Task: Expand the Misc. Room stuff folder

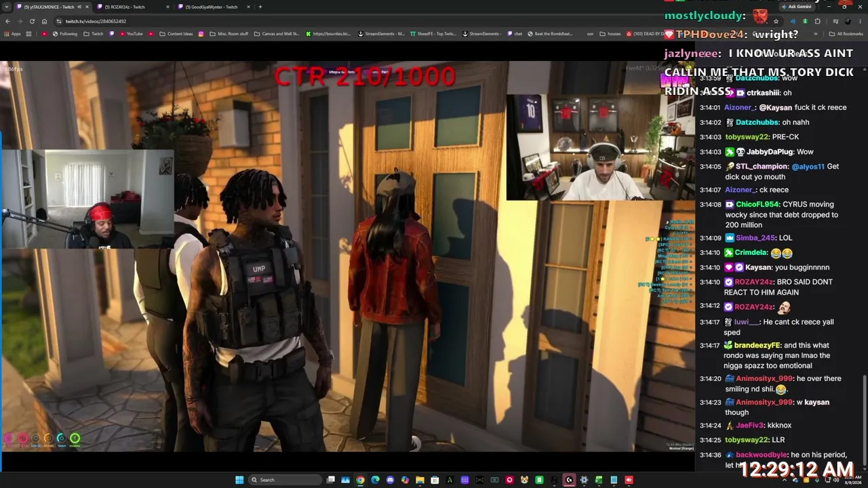Action: tap(229, 34)
